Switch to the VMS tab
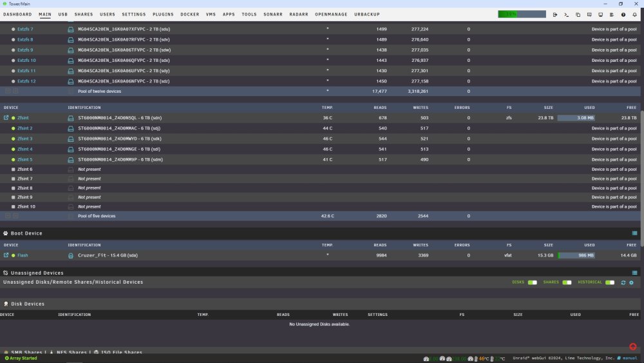The image size is (644, 363). coord(211,14)
